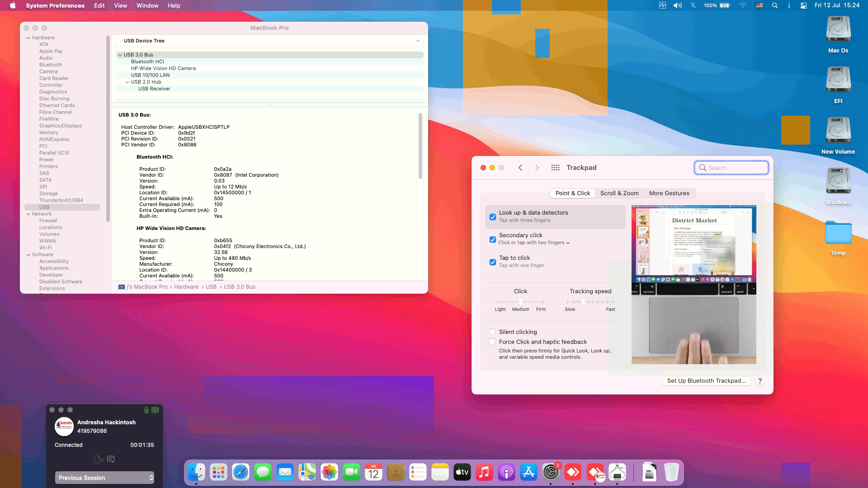The image size is (868, 488).
Task: Open Podcasts app in the Dock
Action: pyautogui.click(x=506, y=473)
